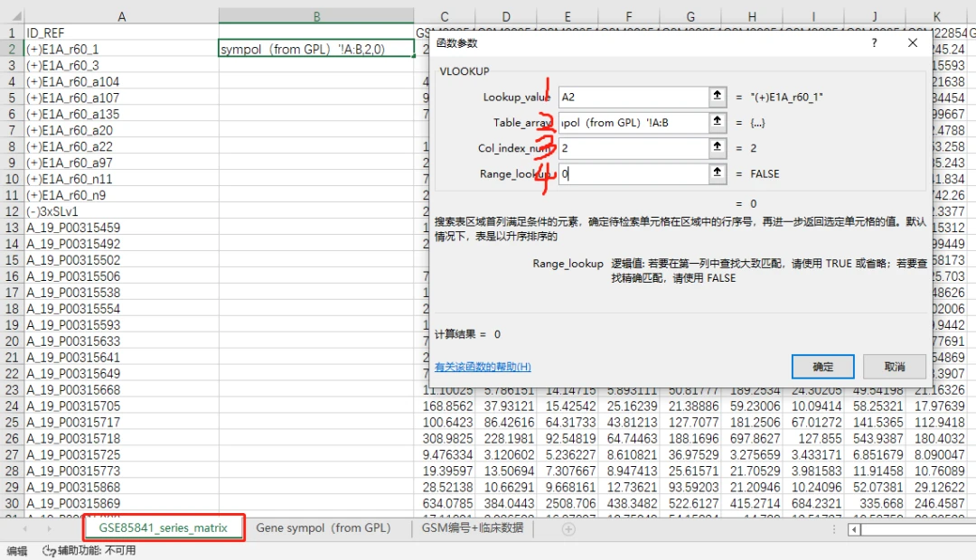Select column C header
Viewport: 976px width, 560px height.
(445, 16)
